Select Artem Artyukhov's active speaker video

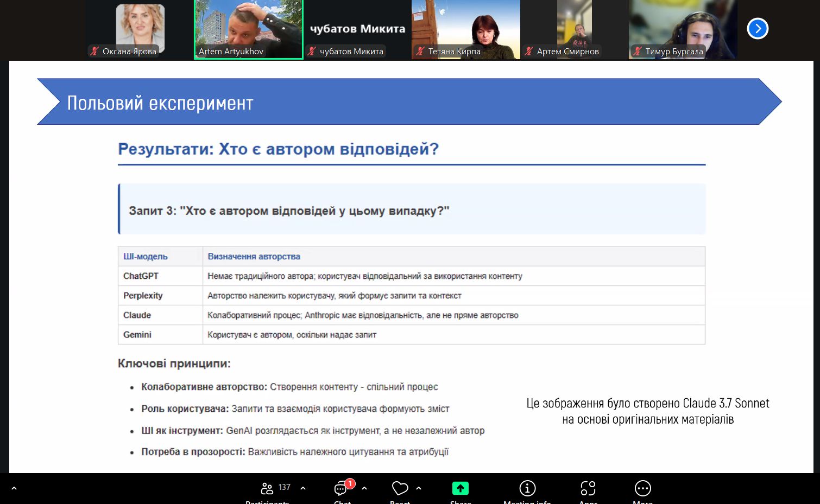(x=248, y=27)
